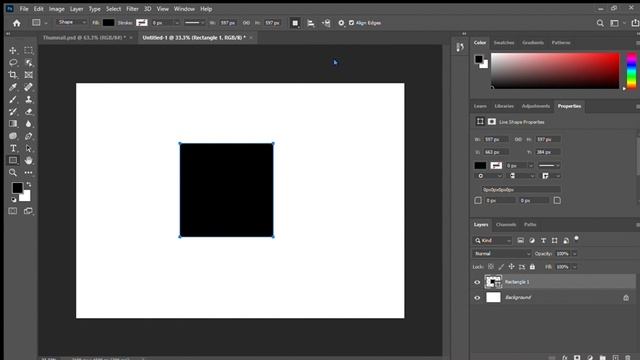
Task: Click the Fill color swatch in options bar
Action: 108,23
